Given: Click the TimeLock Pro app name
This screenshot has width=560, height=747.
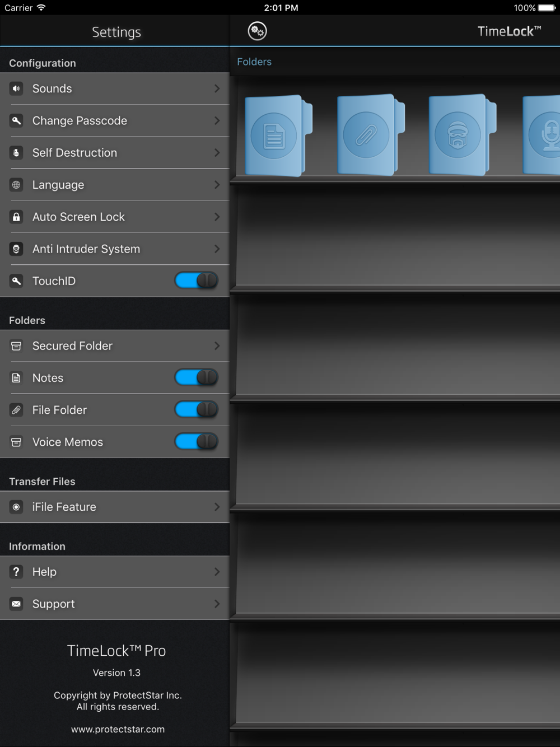Looking at the screenshot, I should coord(116,651).
